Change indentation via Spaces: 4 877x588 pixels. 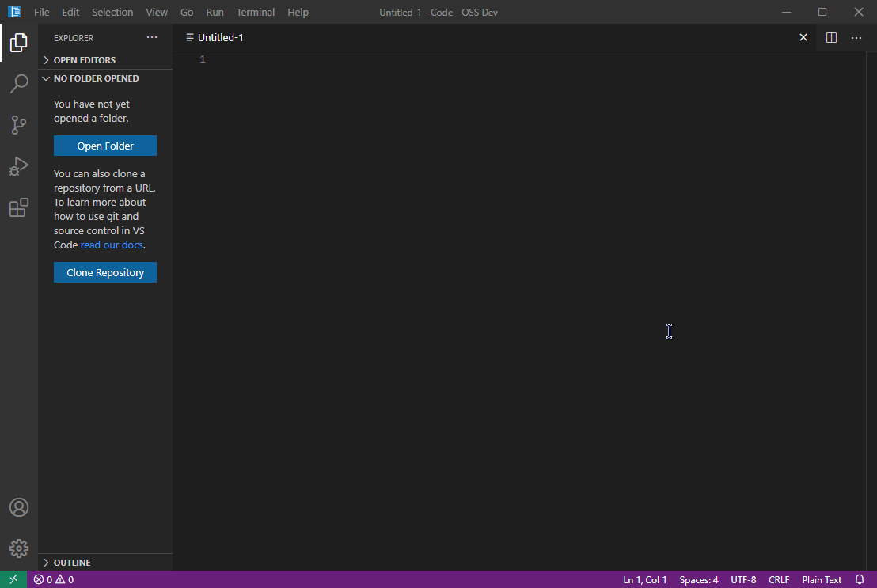pos(699,579)
